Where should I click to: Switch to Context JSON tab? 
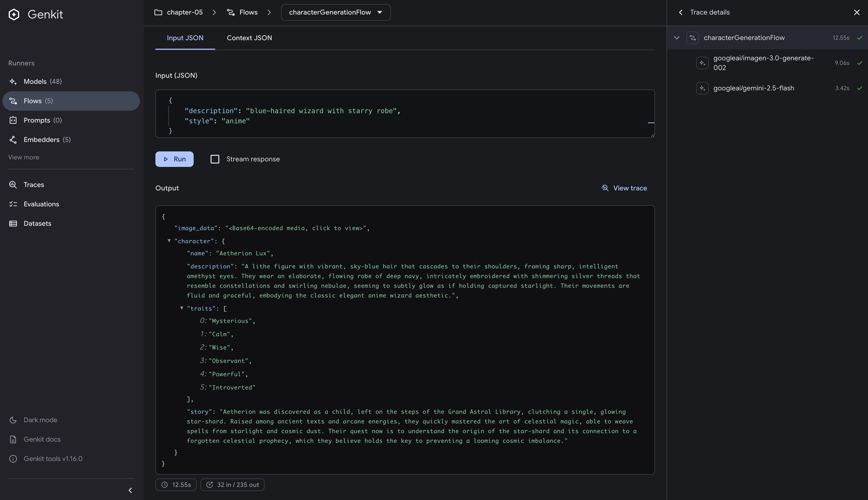[249, 38]
